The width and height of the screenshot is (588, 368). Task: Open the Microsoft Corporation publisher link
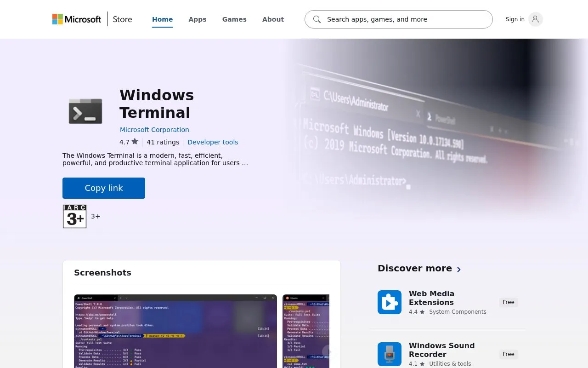click(154, 130)
